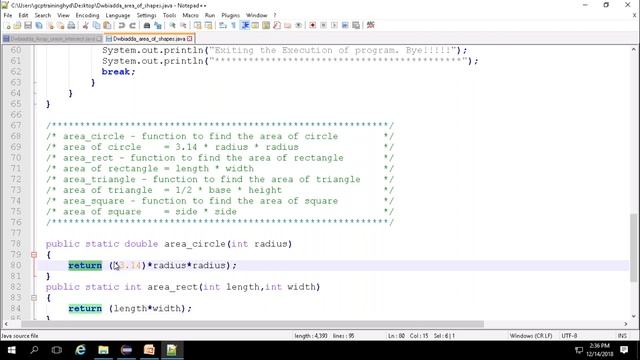Click the Paste toolbar icon

tap(107, 25)
